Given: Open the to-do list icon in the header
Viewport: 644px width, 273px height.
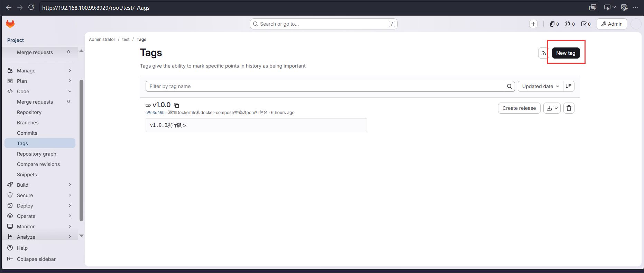Looking at the screenshot, I should click(586, 24).
